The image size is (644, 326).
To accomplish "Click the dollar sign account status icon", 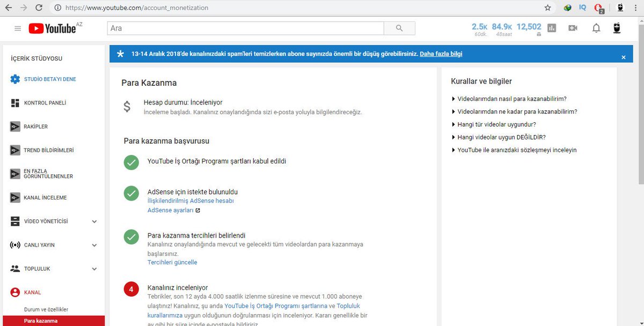I will 127,107.
